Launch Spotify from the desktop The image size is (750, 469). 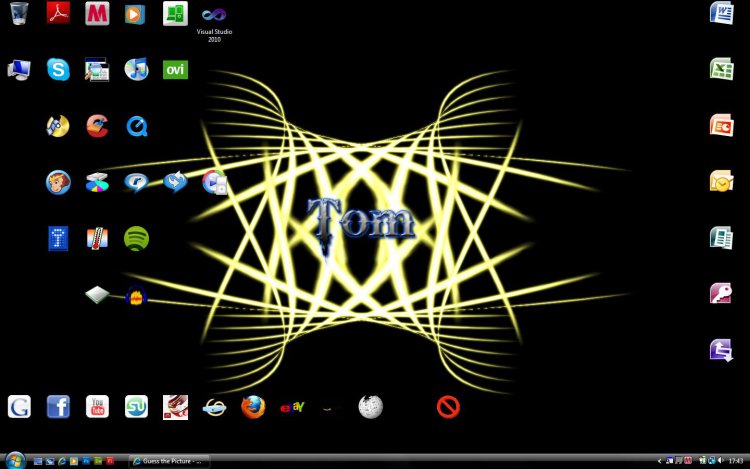tap(136, 238)
